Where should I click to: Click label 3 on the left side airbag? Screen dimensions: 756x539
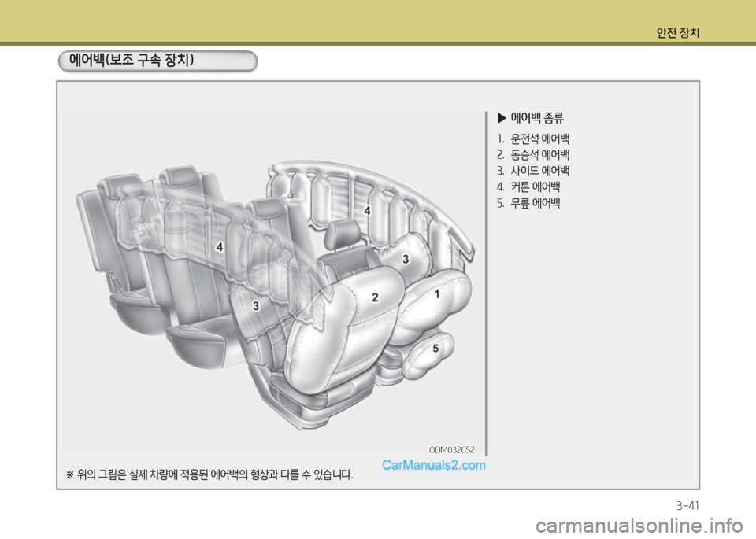pyautogui.click(x=256, y=306)
